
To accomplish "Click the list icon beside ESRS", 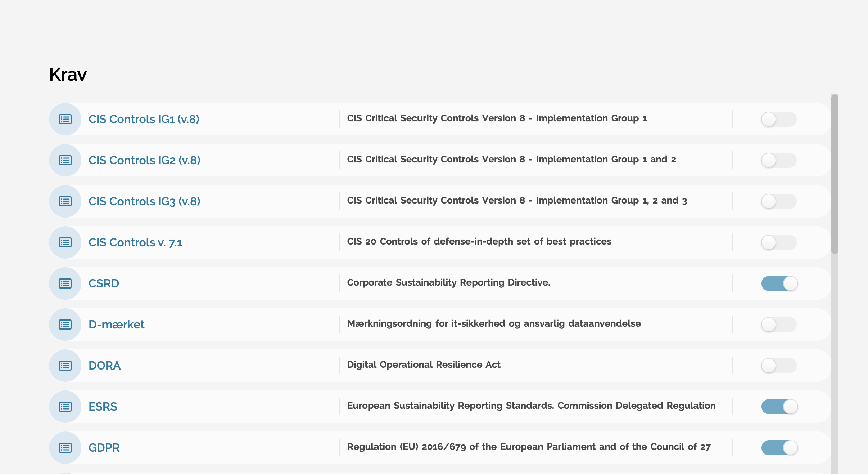I will tap(65, 407).
